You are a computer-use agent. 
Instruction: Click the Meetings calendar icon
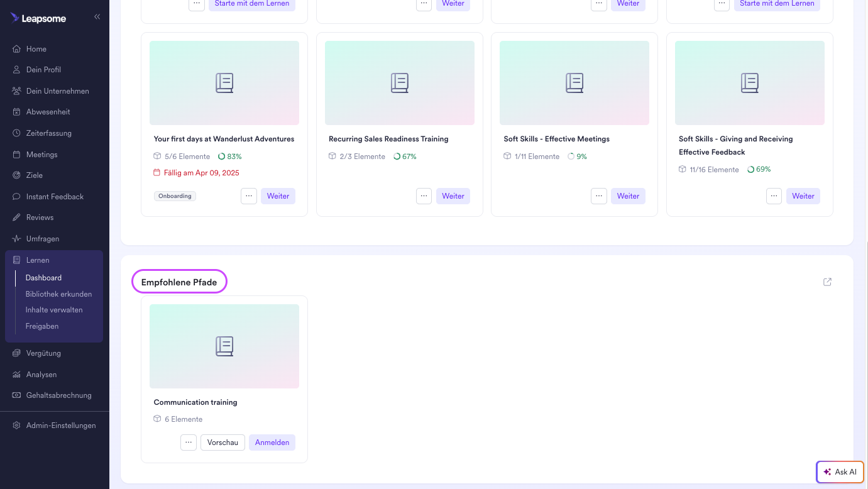[x=17, y=155]
